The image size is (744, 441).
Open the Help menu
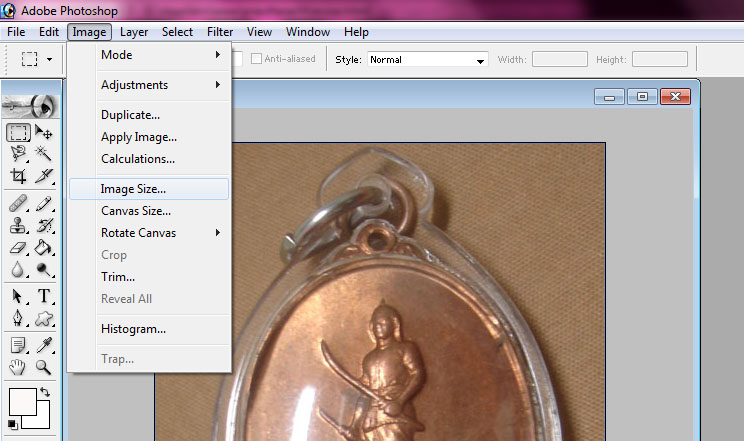point(356,32)
